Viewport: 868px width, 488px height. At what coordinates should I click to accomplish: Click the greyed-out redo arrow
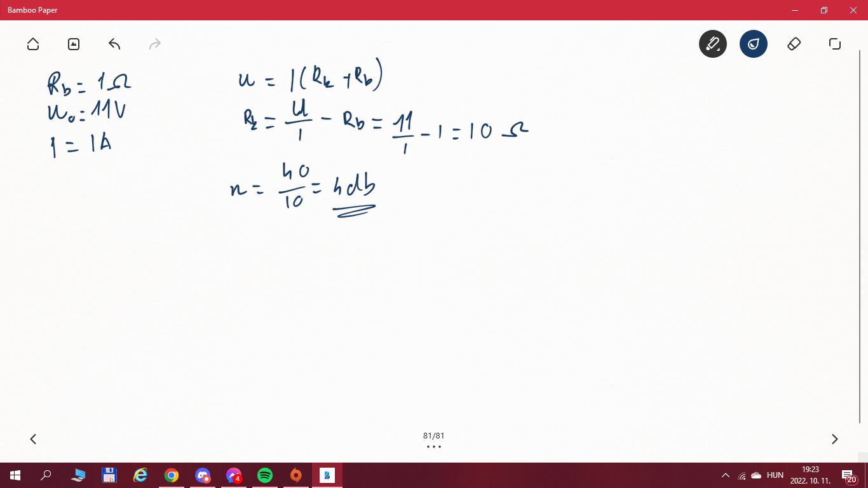pyautogui.click(x=154, y=44)
